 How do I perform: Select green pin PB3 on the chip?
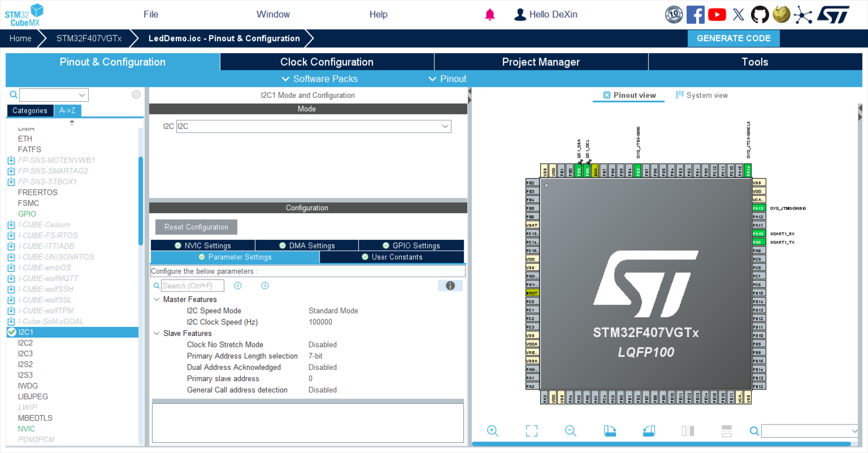pyautogui.click(x=638, y=171)
